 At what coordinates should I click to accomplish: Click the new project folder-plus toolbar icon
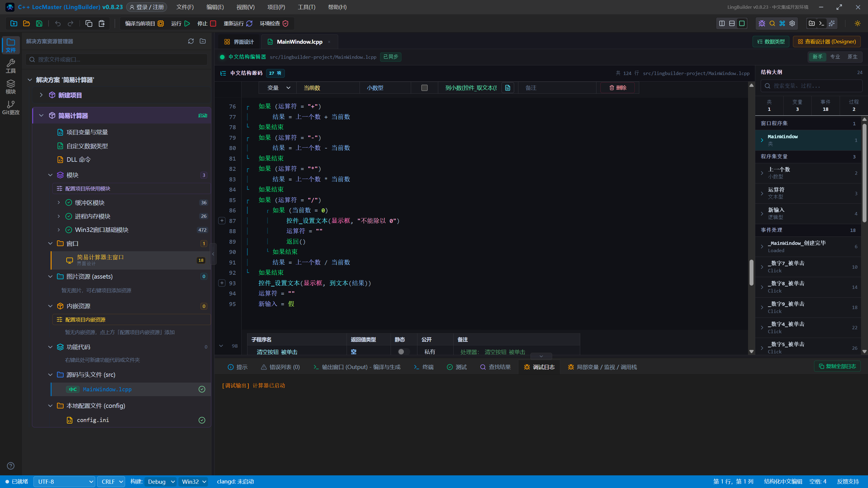pos(14,23)
